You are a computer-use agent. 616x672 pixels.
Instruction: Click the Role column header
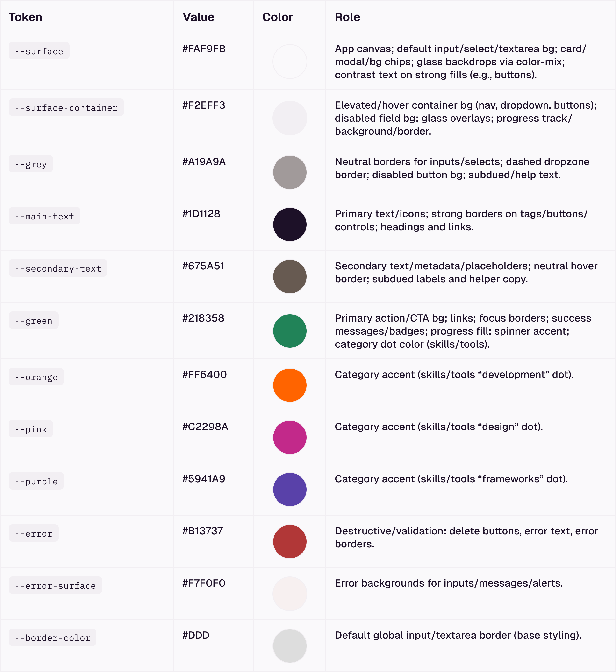click(347, 17)
